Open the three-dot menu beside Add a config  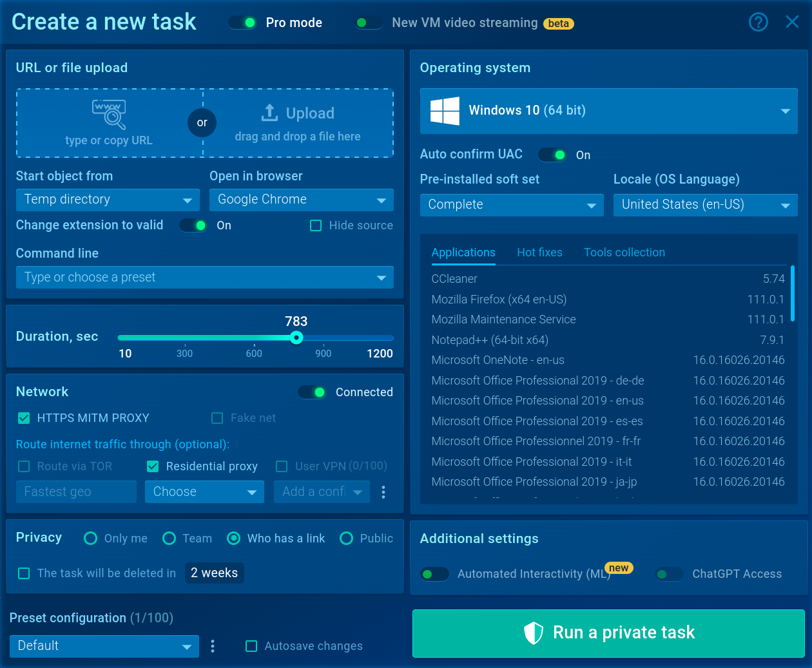(x=383, y=492)
